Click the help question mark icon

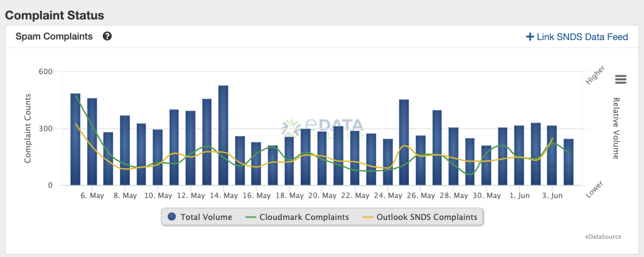point(107,36)
